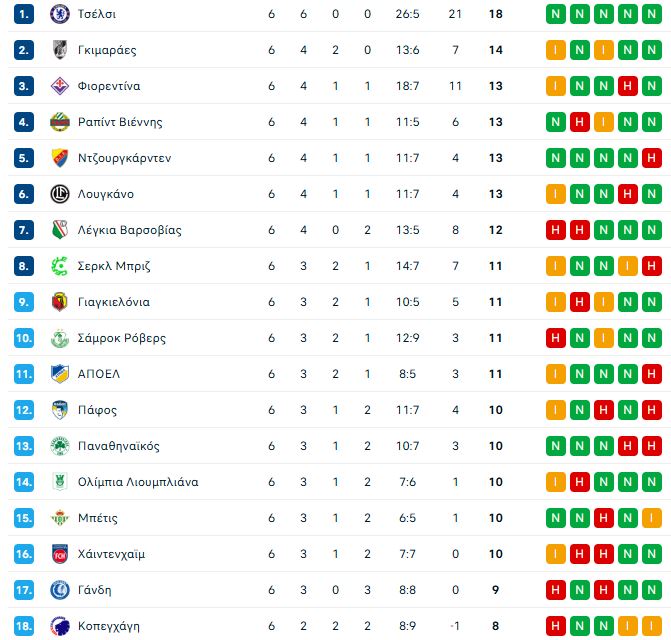Click the Panathinaikos shamrock crest icon
This screenshot has width=671, height=640.
pyautogui.click(x=59, y=446)
